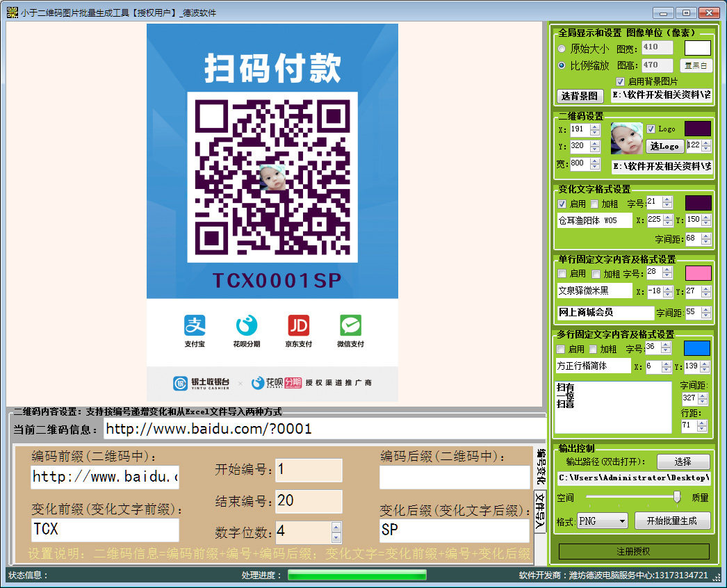This screenshot has width=727, height=588.
Task: Click the 图高 470 field
Action: pos(657,65)
